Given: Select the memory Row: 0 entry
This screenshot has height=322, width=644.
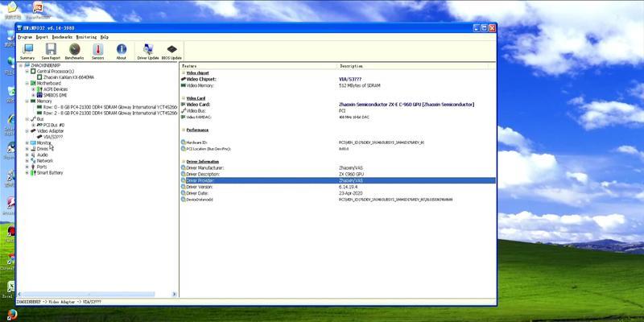Looking at the screenshot, I should pos(107,107).
